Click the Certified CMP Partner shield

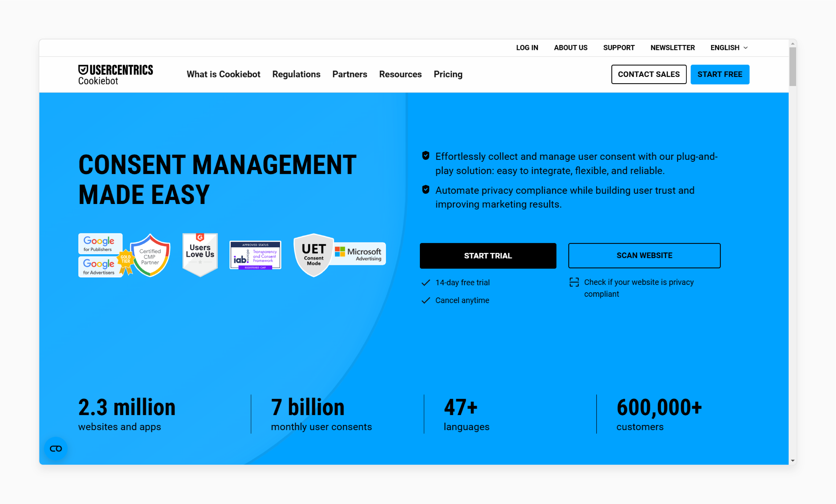tap(150, 255)
